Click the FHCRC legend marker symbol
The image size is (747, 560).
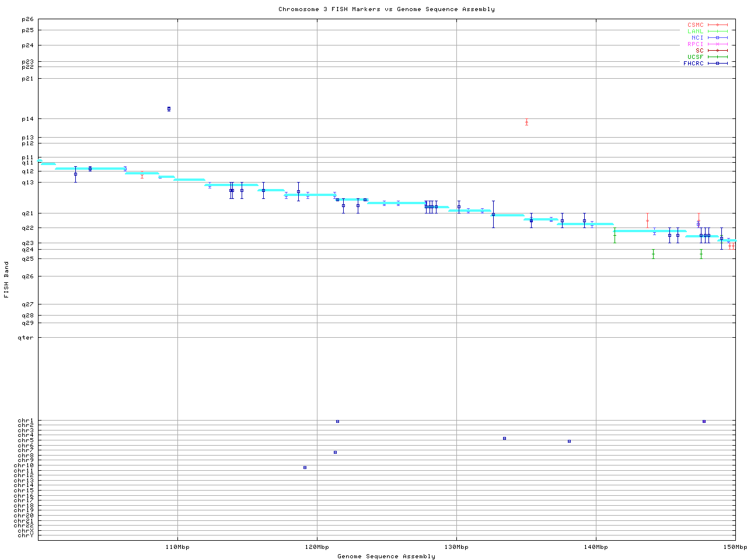718,64
